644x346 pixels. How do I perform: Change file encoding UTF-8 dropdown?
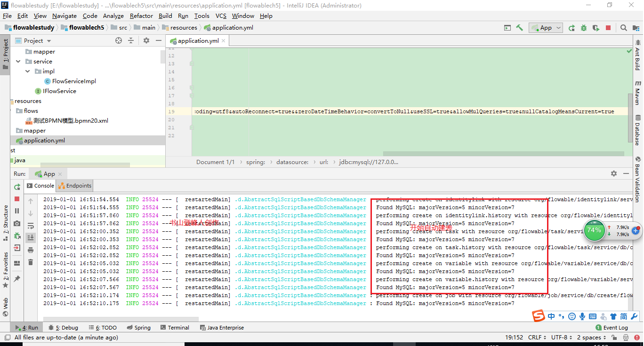(562, 338)
